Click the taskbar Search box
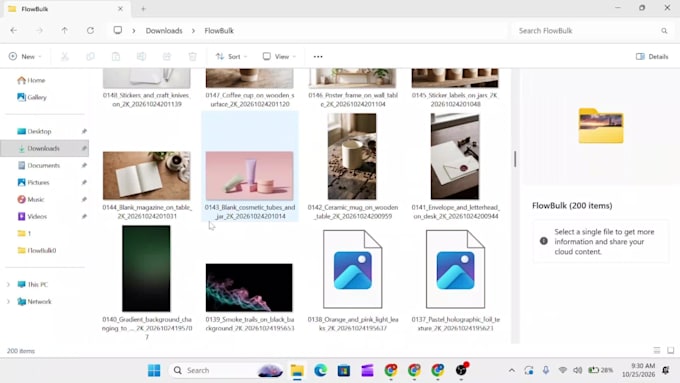Viewport: 680px width, 383px height. coord(226,370)
